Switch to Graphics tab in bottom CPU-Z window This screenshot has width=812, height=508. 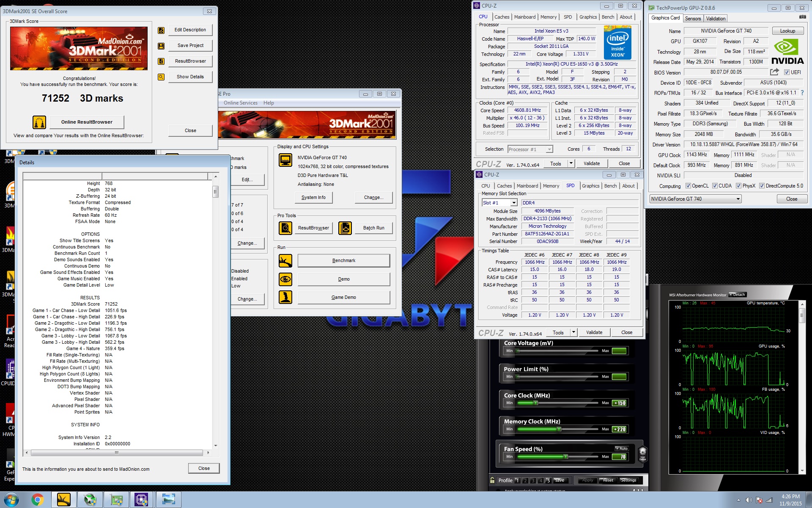click(x=590, y=186)
